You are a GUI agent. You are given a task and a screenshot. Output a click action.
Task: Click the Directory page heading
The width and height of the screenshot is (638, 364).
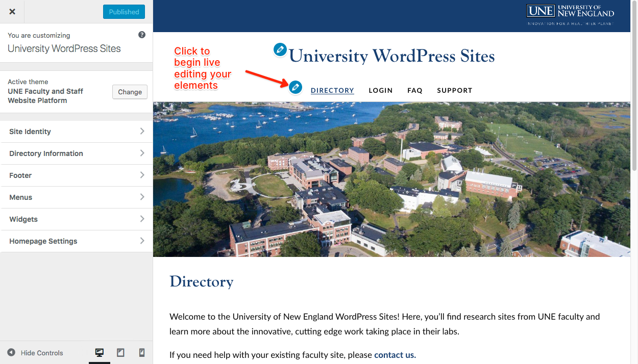click(202, 281)
